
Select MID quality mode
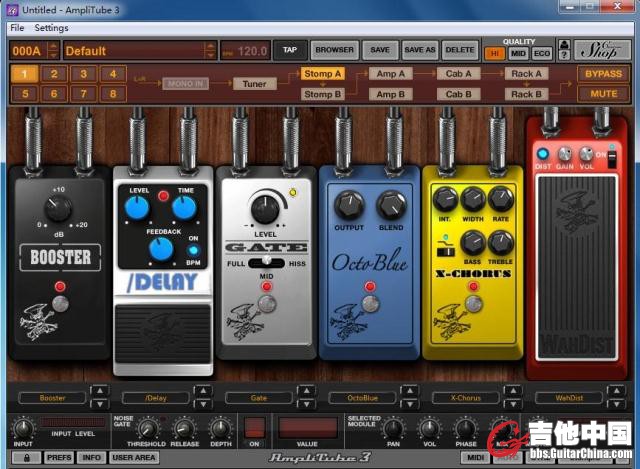coord(518,54)
